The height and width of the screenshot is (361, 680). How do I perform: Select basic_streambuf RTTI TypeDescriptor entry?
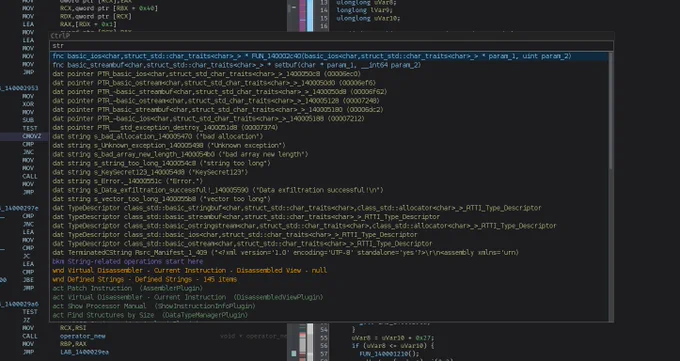click(329, 217)
